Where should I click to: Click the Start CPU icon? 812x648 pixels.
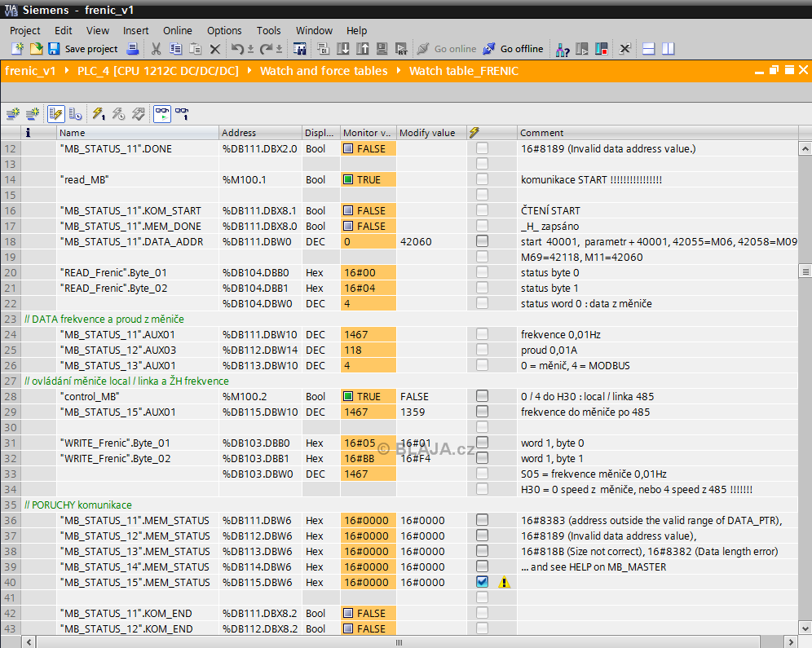pos(582,49)
